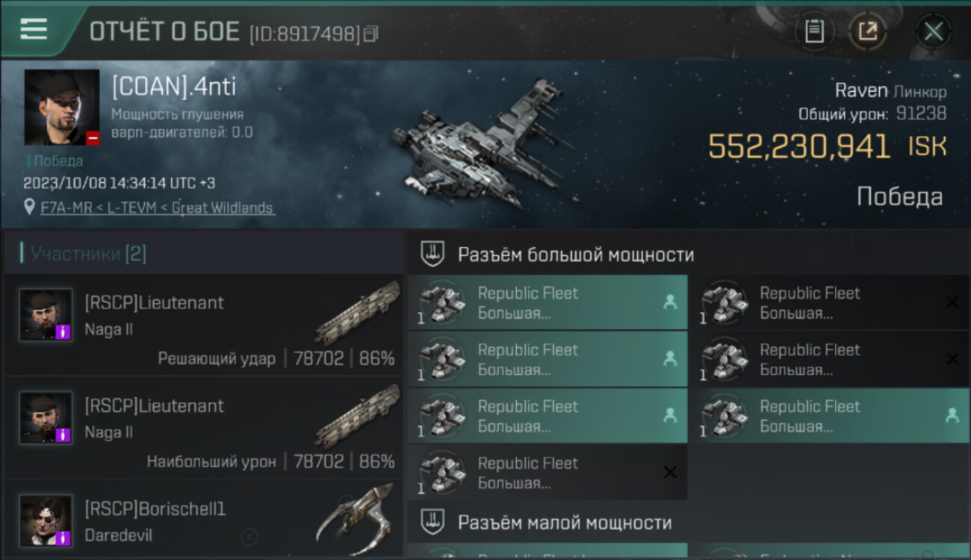Image resolution: width=971 pixels, height=560 pixels.
Task: Click person icon on highlighted right-column module
Action: [952, 416]
